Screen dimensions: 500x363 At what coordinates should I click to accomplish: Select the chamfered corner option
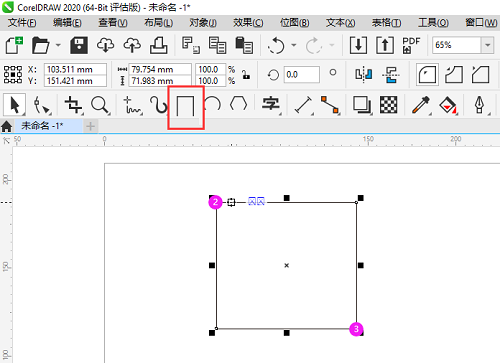tap(480, 74)
